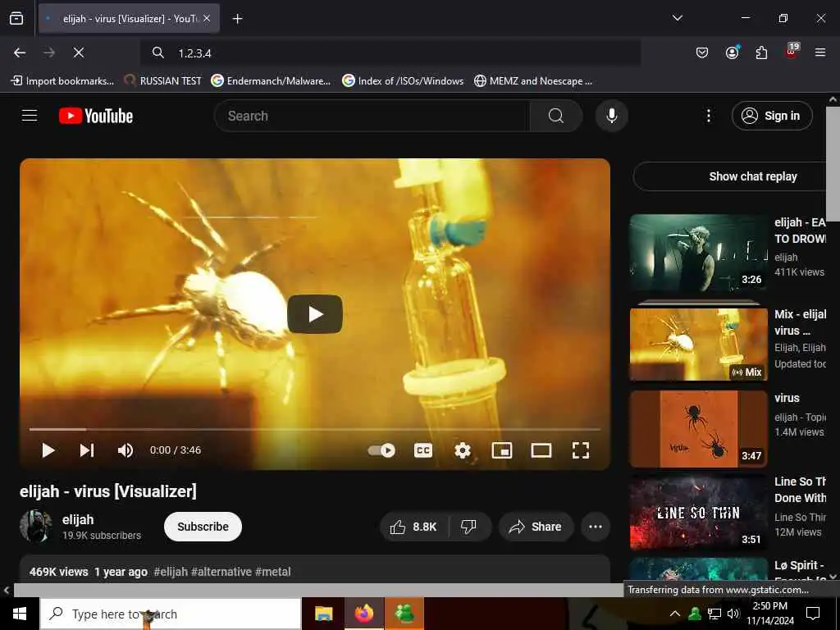Click Sign in button

click(x=772, y=116)
